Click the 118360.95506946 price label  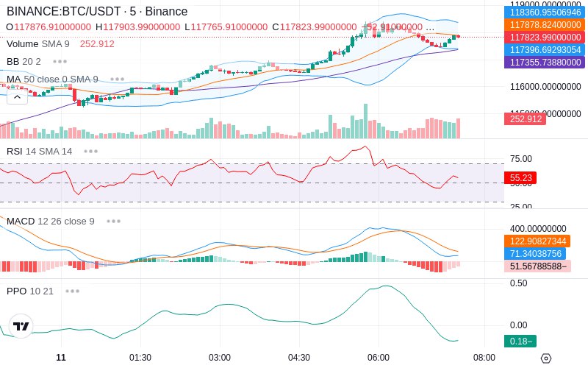[545, 13]
